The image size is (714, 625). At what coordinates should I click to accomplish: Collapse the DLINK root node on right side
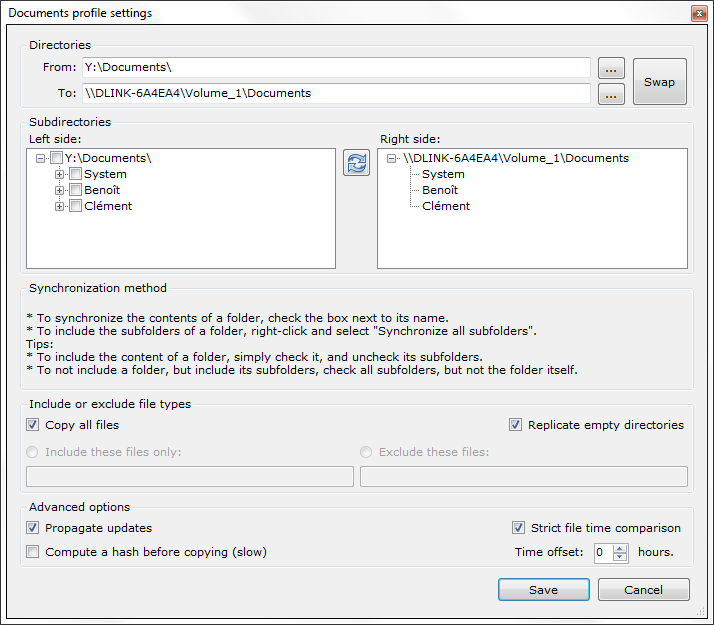[x=391, y=159]
